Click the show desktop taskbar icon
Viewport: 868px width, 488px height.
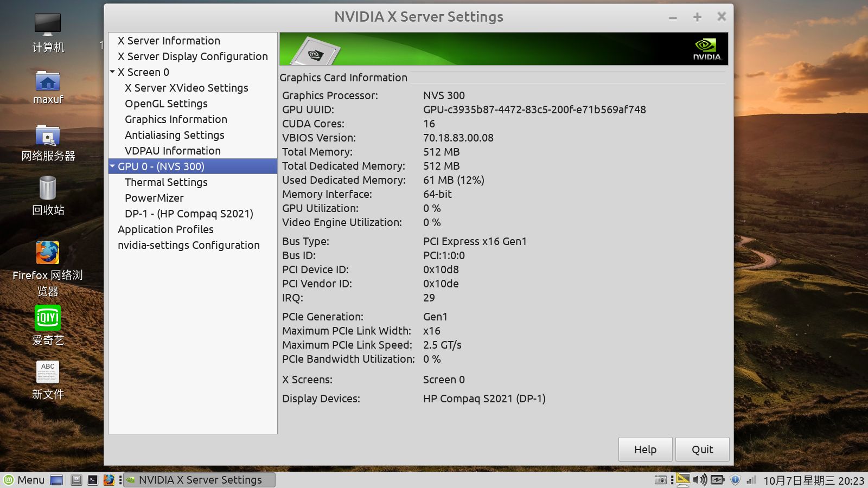[56, 480]
